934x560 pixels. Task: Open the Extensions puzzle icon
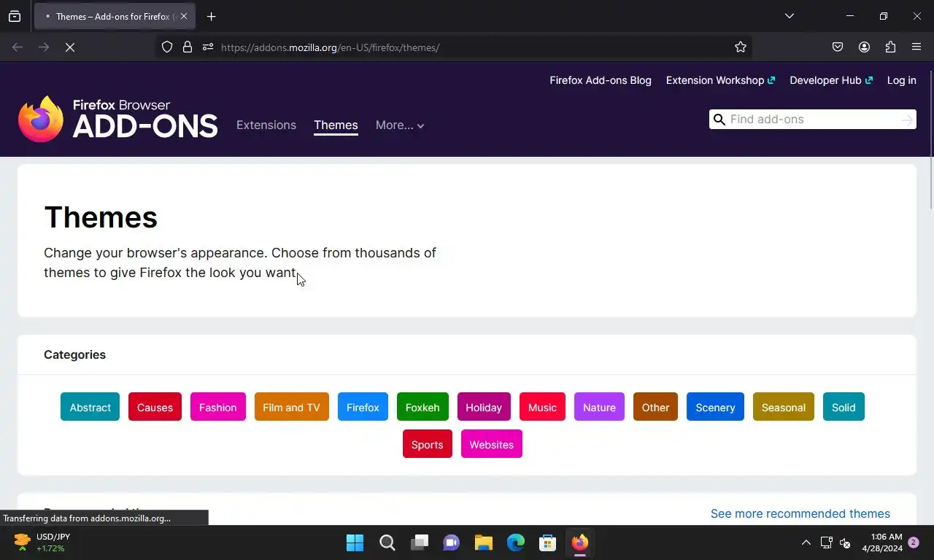pyautogui.click(x=890, y=47)
